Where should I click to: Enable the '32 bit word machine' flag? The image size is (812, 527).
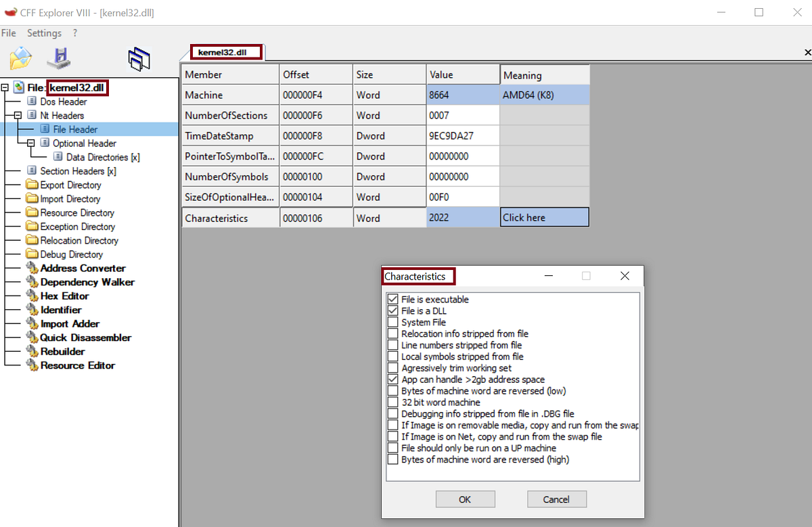(x=393, y=402)
